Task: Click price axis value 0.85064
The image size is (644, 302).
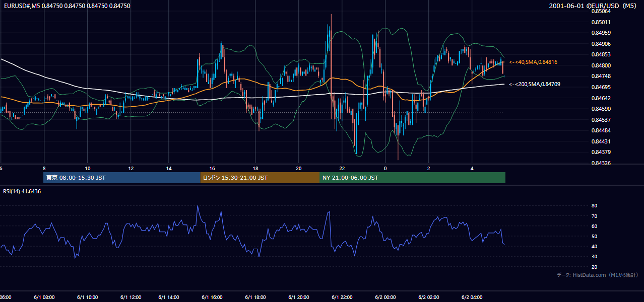Action: (601, 12)
